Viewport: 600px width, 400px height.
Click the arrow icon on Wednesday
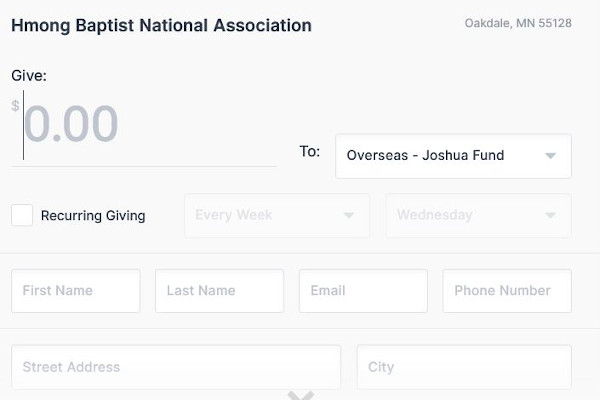[550, 215]
